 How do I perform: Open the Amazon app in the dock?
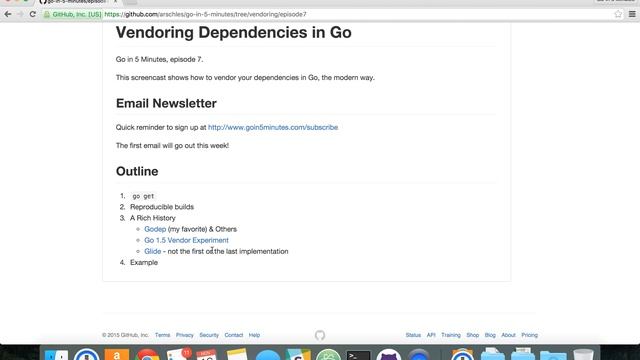pos(117,354)
